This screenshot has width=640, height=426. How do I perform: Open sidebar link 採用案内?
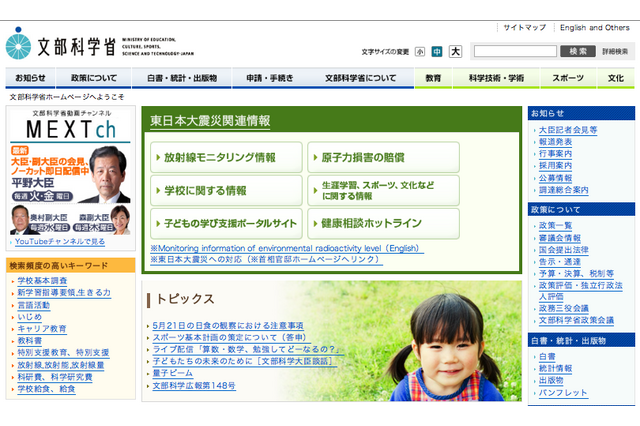(x=555, y=166)
